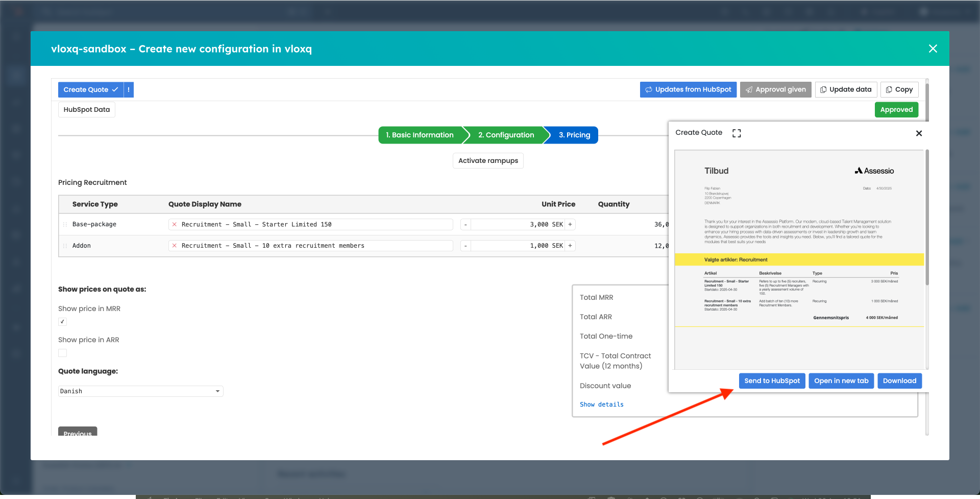This screenshot has height=499, width=980.
Task: Click the exclamation icon beside Create Quote
Action: (x=129, y=90)
